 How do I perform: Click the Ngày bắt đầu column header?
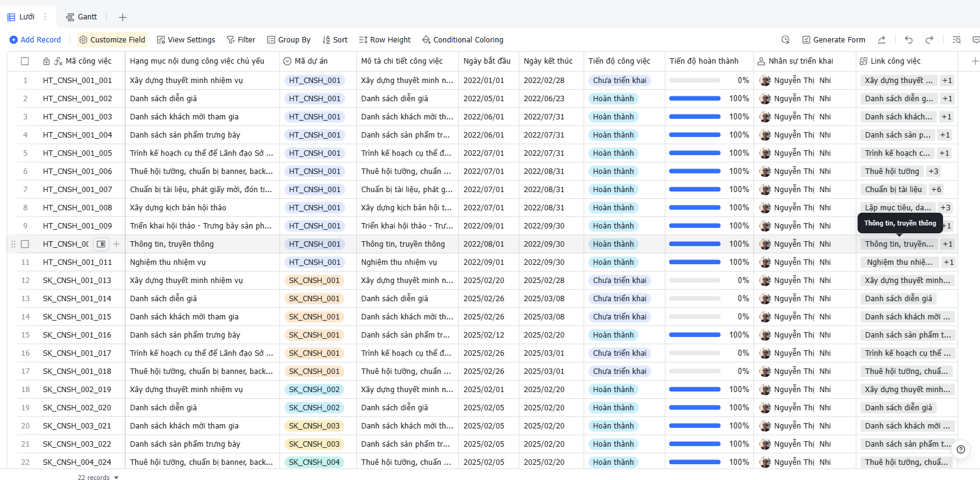tap(488, 61)
